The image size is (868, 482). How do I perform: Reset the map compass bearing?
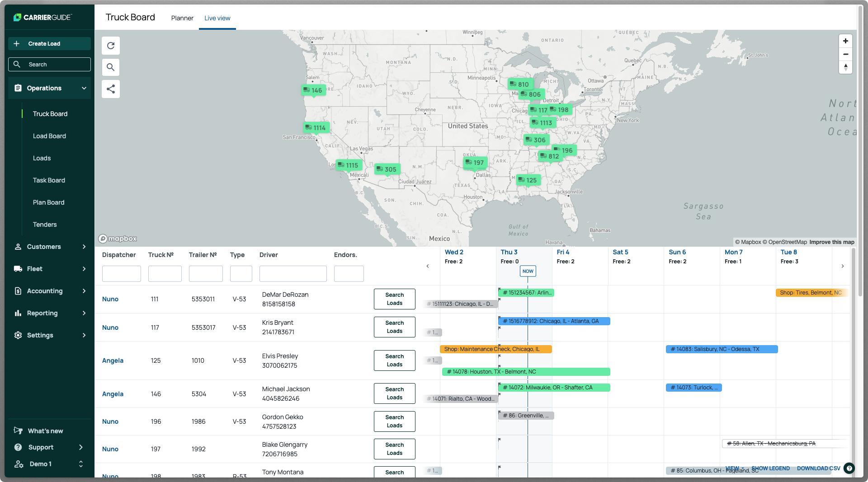[845, 67]
